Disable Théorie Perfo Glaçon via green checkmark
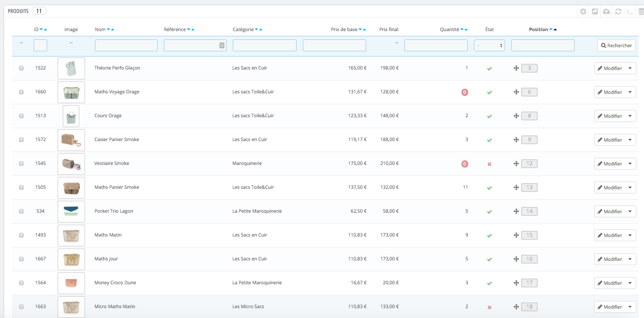Screen dimensions: 644x318 489,68
